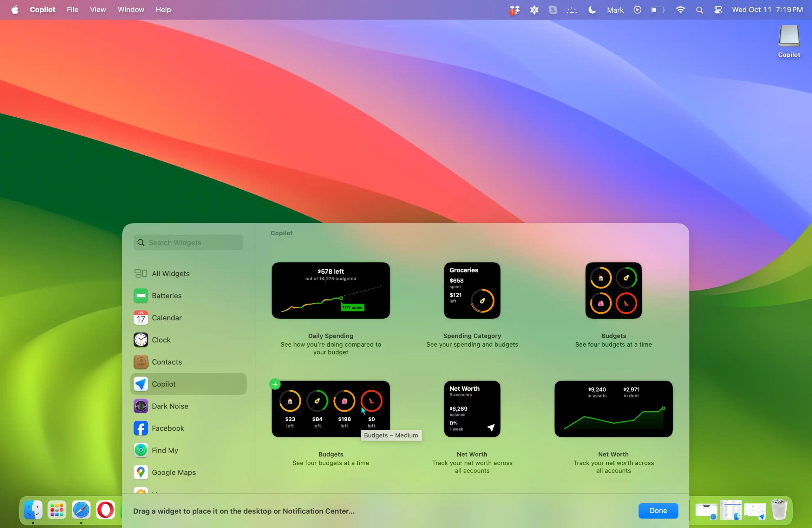812x528 pixels.
Task: Open the View menu
Action: coord(98,10)
